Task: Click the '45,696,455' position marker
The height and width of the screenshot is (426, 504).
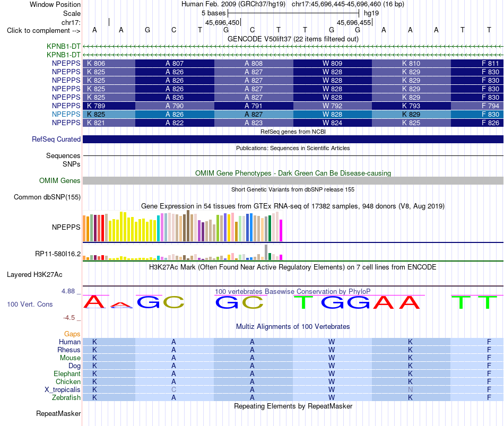Action: coord(354,22)
